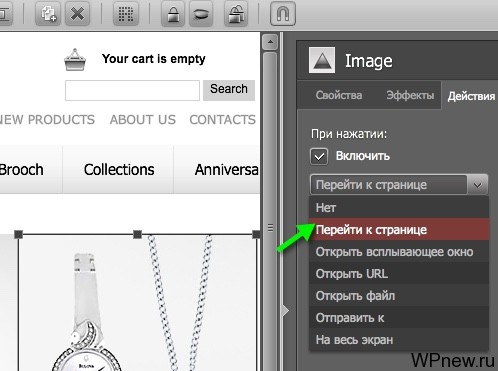
Task: Click the Search button
Action: (229, 90)
